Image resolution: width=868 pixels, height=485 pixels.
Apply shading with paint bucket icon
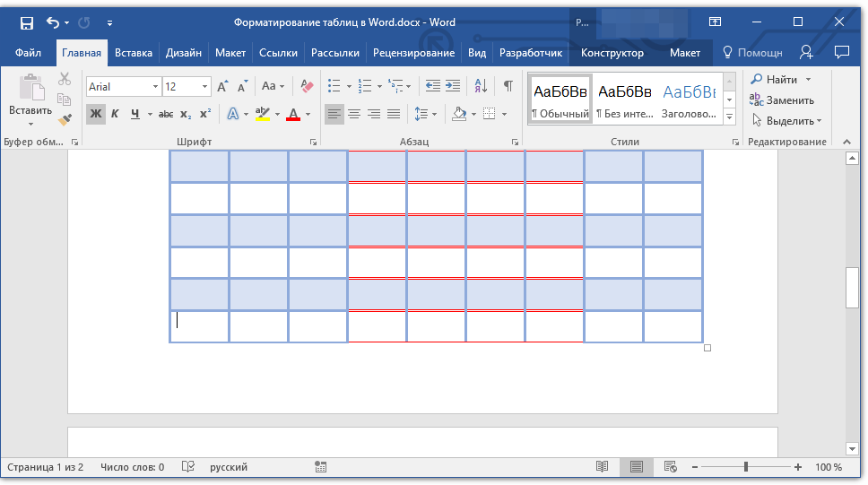[459, 114]
